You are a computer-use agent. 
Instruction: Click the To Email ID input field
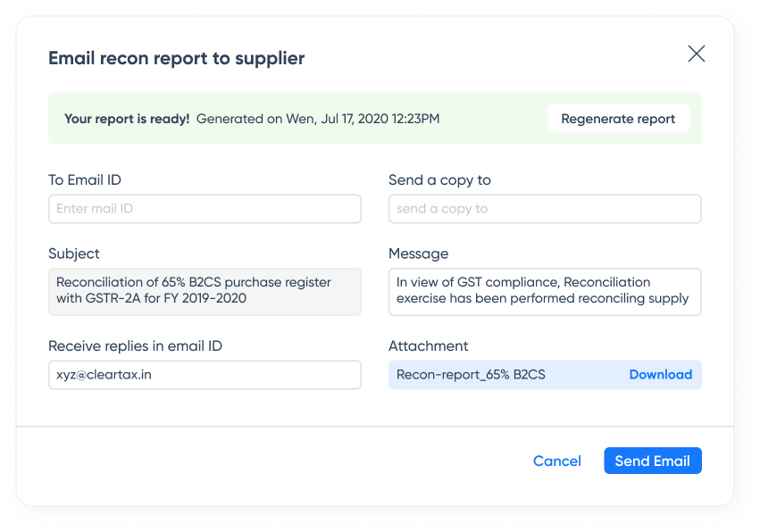pyautogui.click(x=205, y=209)
